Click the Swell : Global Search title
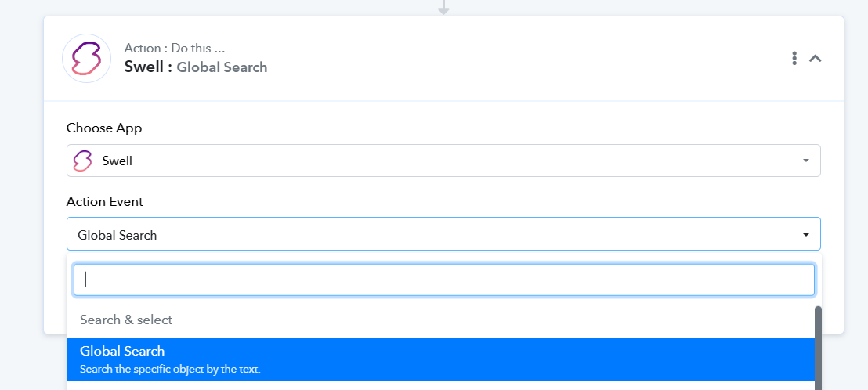This screenshot has height=390, width=868. [195, 67]
